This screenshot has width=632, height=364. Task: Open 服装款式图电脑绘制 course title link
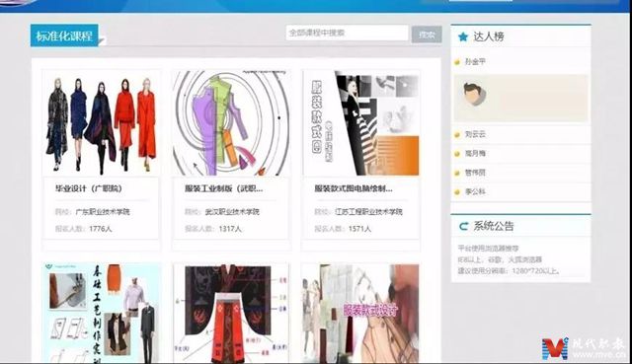[354, 188]
